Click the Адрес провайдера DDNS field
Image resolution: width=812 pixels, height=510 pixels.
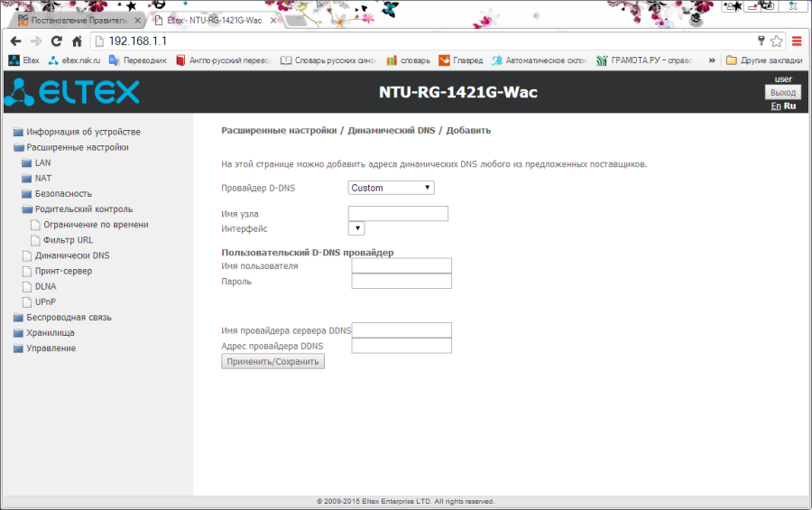pos(401,346)
